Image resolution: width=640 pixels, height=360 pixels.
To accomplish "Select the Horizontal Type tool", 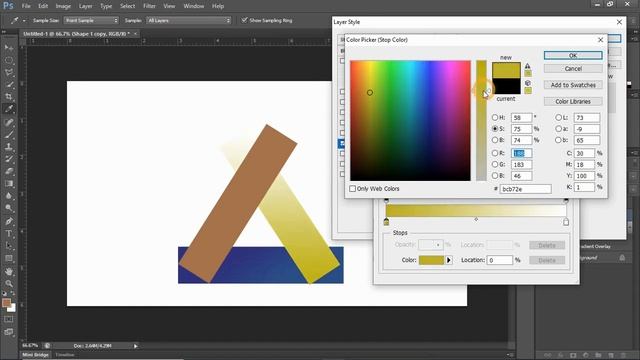I will (9, 234).
